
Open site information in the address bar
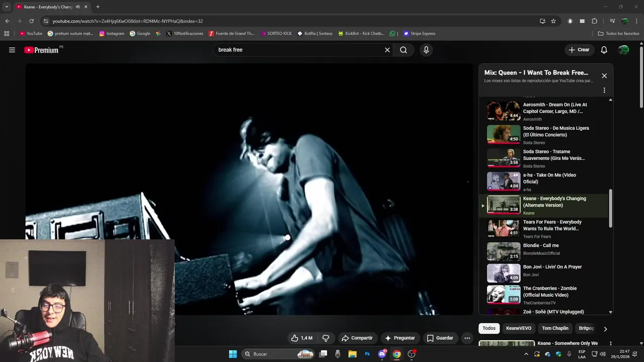click(x=46, y=21)
